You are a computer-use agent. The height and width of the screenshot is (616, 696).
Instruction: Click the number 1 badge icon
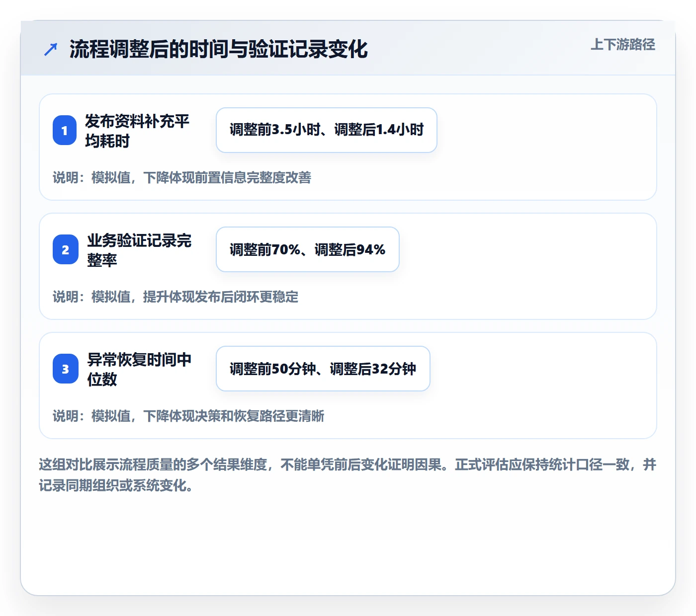click(65, 130)
